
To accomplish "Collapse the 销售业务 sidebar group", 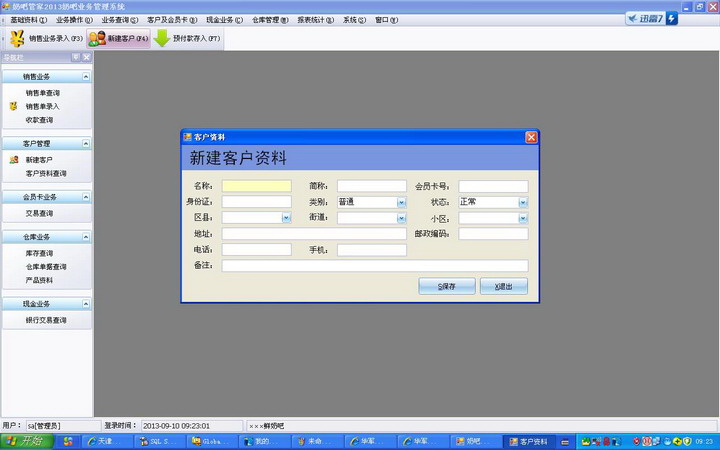I will [x=86, y=77].
